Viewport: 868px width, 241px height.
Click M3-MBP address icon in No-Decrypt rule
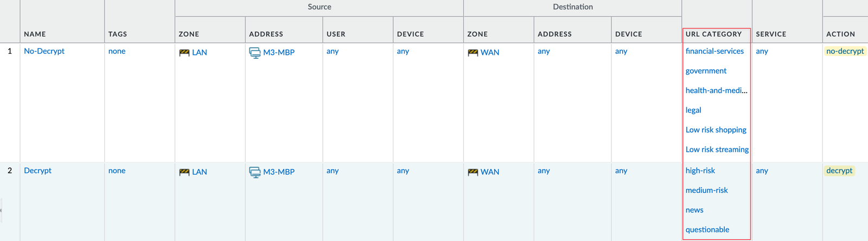(x=254, y=53)
